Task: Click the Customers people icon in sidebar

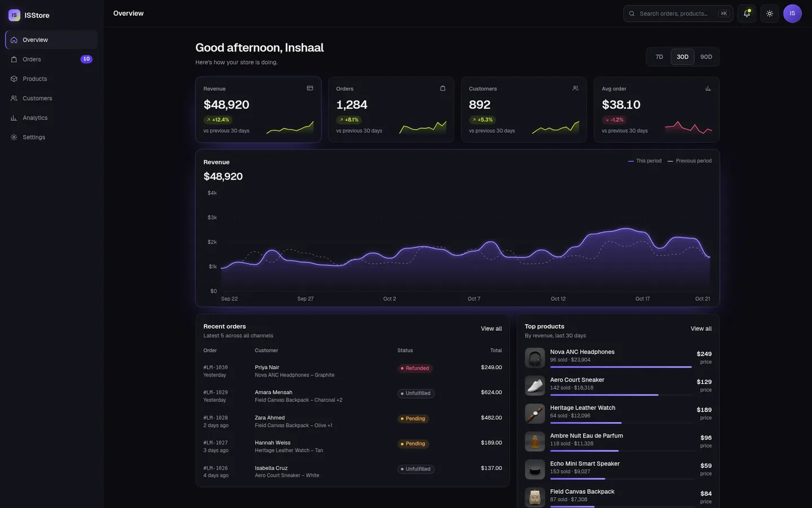Action: point(14,98)
